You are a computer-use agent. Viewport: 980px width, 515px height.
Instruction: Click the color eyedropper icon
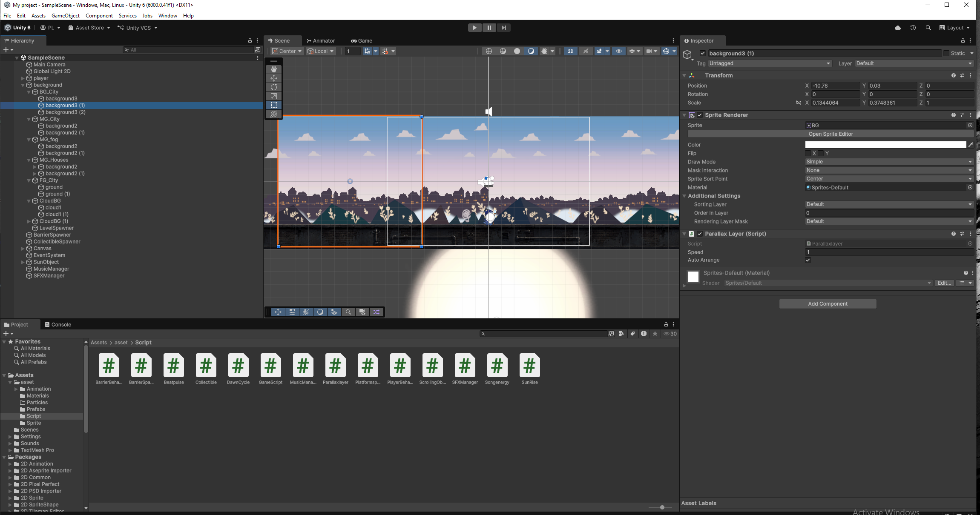tap(971, 145)
